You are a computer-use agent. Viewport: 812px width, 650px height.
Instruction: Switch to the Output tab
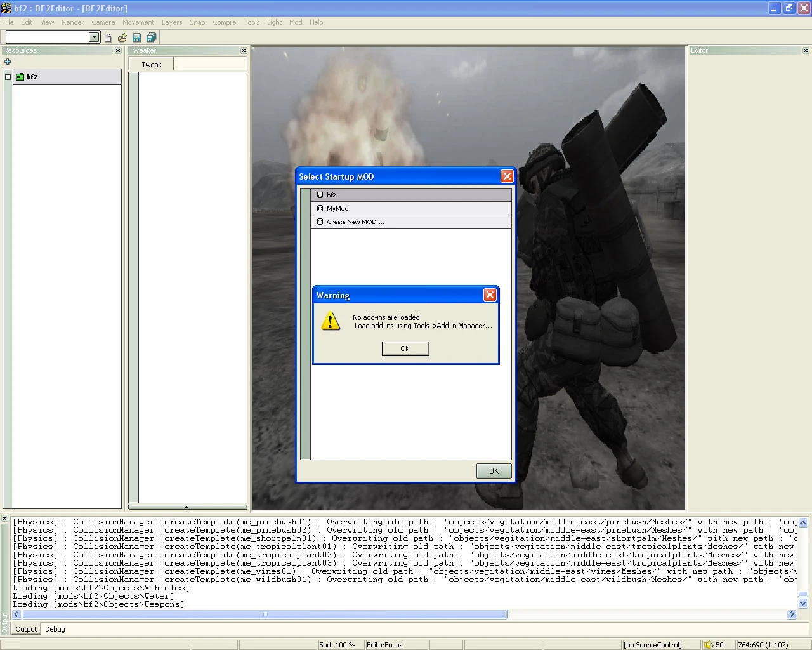coord(26,629)
